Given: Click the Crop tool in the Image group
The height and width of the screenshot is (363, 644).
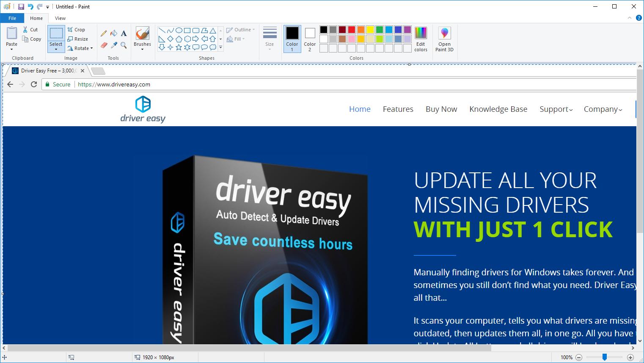Looking at the screenshot, I should 77,29.
